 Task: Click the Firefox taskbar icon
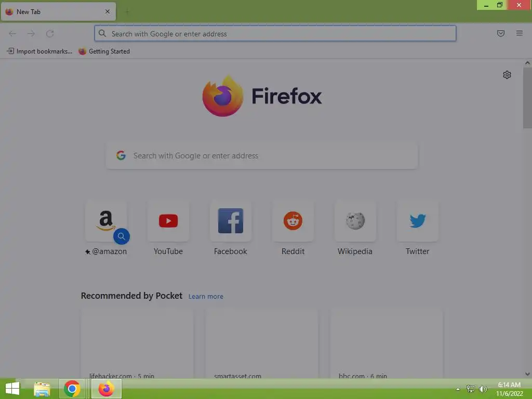[106, 389]
